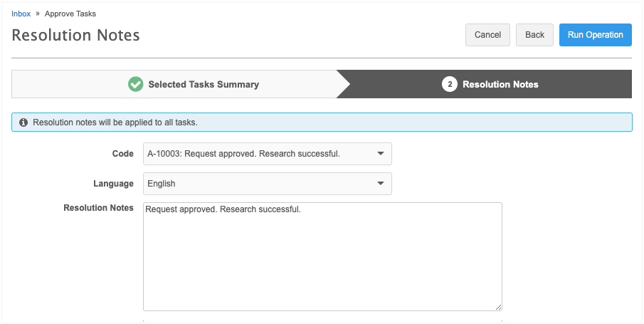This screenshot has width=644, height=324.
Task: Click the blue Run Operation button
Action: [x=595, y=35]
